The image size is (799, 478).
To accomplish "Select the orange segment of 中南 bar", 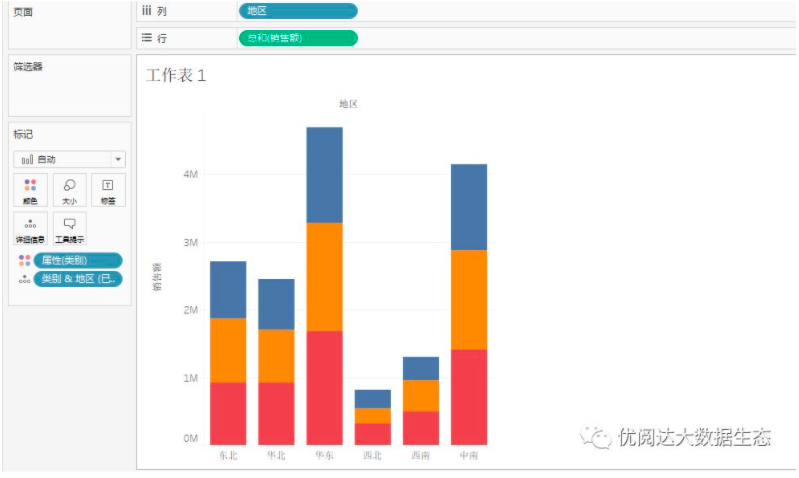I will [468, 299].
